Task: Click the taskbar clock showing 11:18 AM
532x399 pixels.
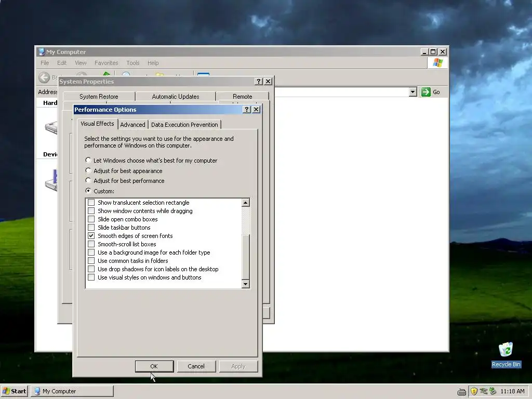Action: [512, 391]
